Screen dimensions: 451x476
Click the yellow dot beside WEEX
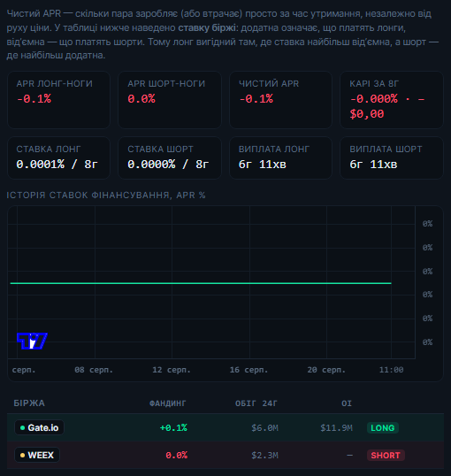click(22, 455)
